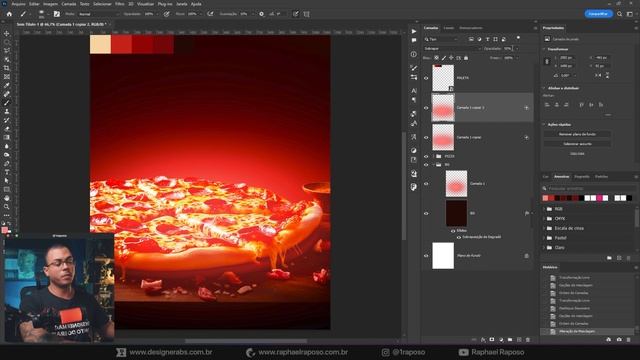Create new swatch group folder icon

point(609,258)
